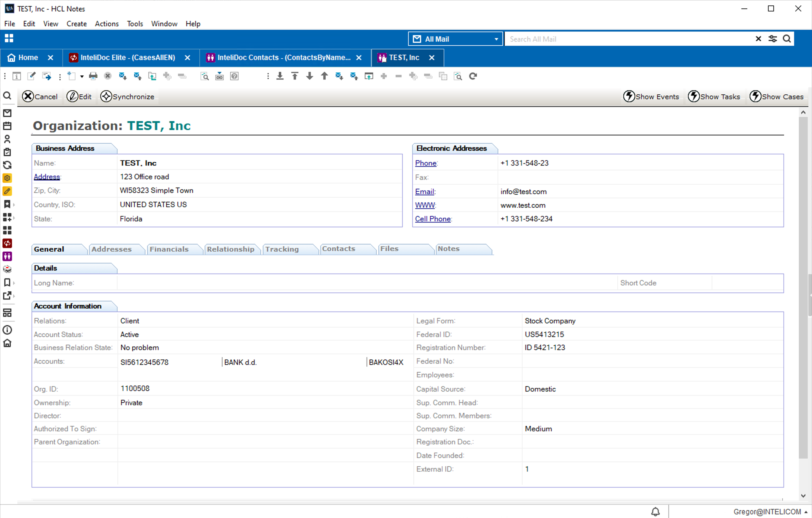This screenshot has height=518, width=812.
Task: Click the WWW link label
Action: [425, 205]
